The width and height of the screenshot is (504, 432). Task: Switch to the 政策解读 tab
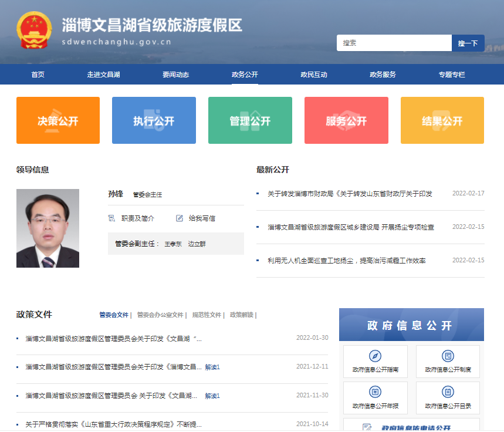point(242,315)
